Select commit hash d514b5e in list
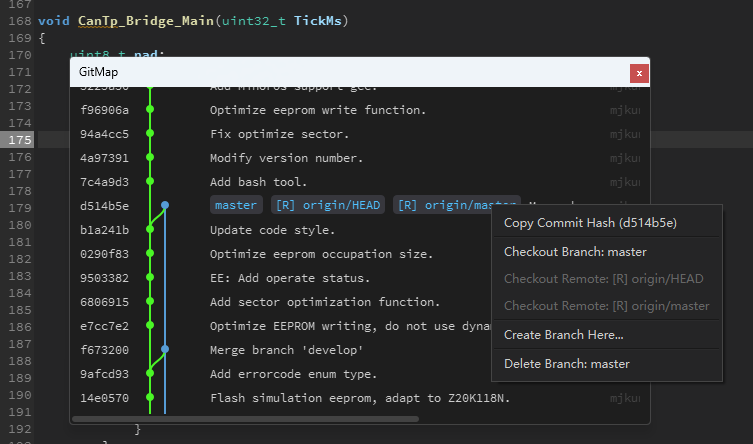The height and width of the screenshot is (444, 753). pos(104,206)
